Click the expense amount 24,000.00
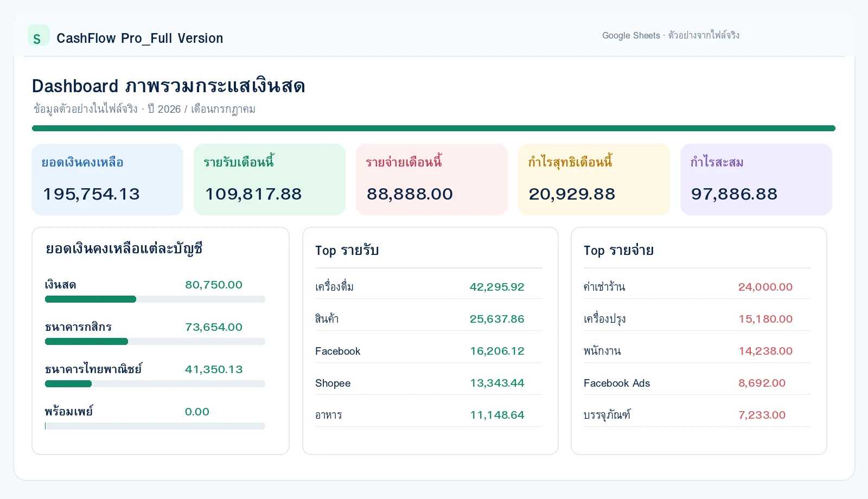Screen dimensions: 868x499 pos(765,287)
